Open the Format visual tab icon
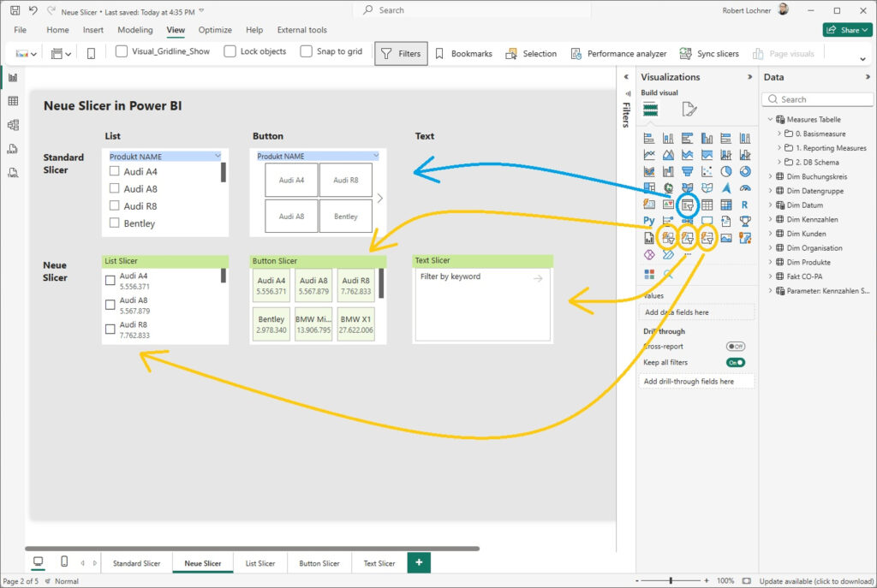 coord(689,110)
